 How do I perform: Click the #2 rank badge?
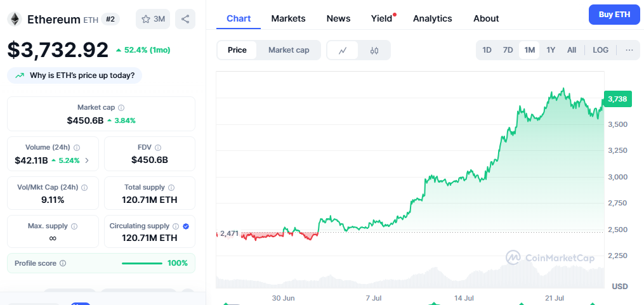point(110,19)
